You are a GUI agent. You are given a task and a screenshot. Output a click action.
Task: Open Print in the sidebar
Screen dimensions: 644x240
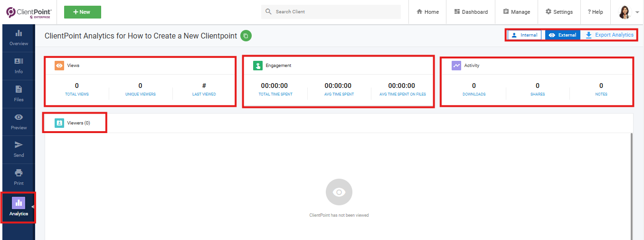pos(19,177)
